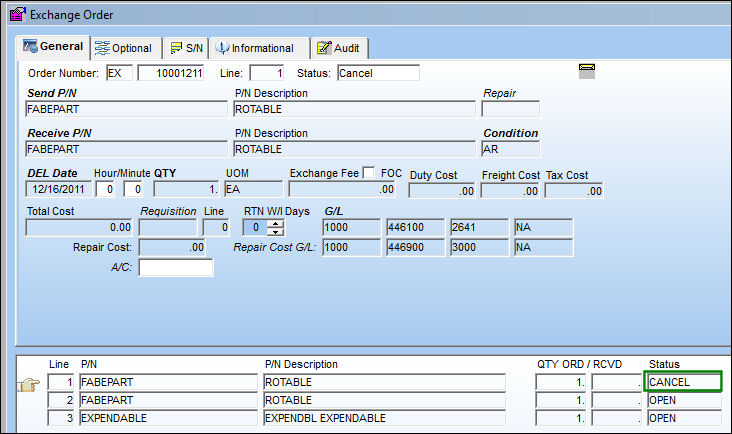Click the Receive P/N field
This screenshot has width=732, height=434.
coord(127,149)
